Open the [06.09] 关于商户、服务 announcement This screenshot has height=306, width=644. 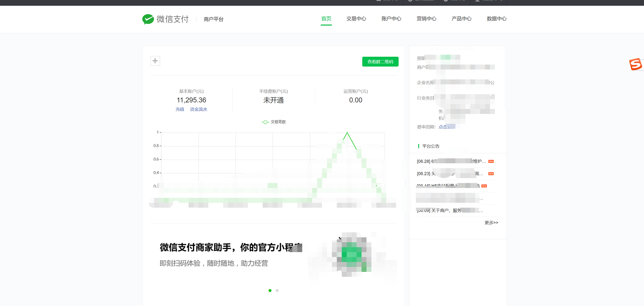[450, 210]
